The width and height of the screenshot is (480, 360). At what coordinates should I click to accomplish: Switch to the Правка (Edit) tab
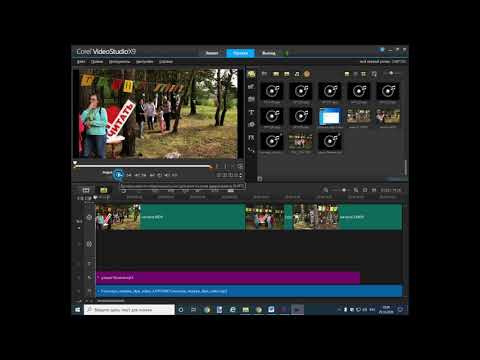240,53
